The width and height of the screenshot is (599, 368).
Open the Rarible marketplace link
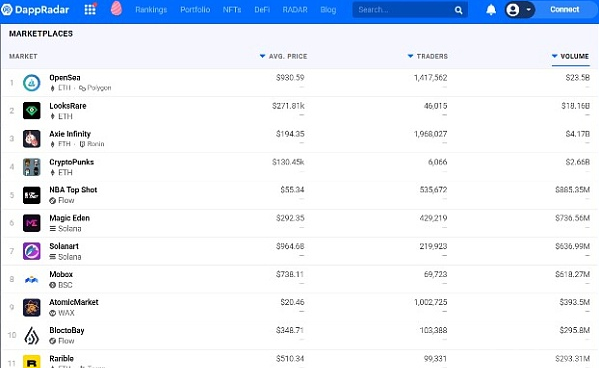[x=61, y=358]
